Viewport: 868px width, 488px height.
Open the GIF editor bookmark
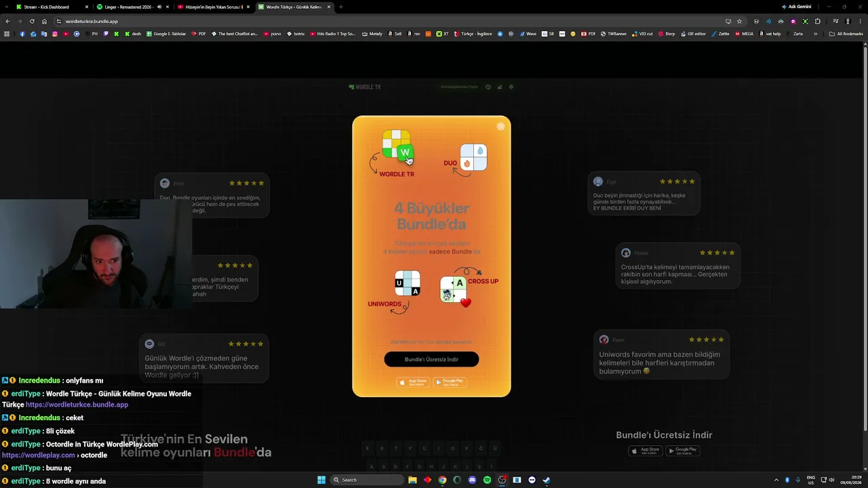click(x=693, y=33)
